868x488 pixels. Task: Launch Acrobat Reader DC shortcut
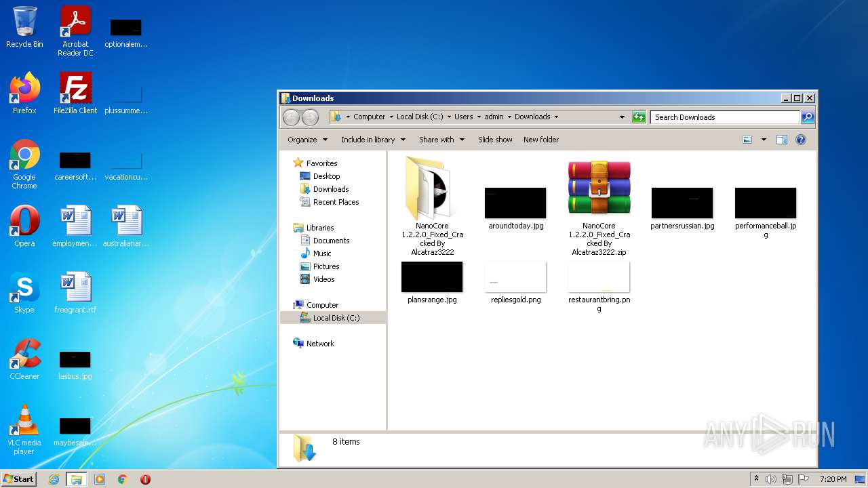click(75, 31)
